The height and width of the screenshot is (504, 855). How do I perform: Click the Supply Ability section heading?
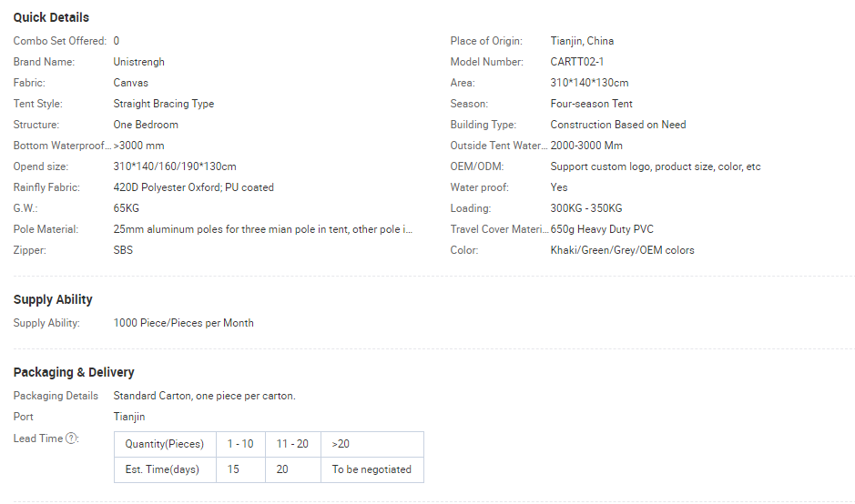pos(53,299)
